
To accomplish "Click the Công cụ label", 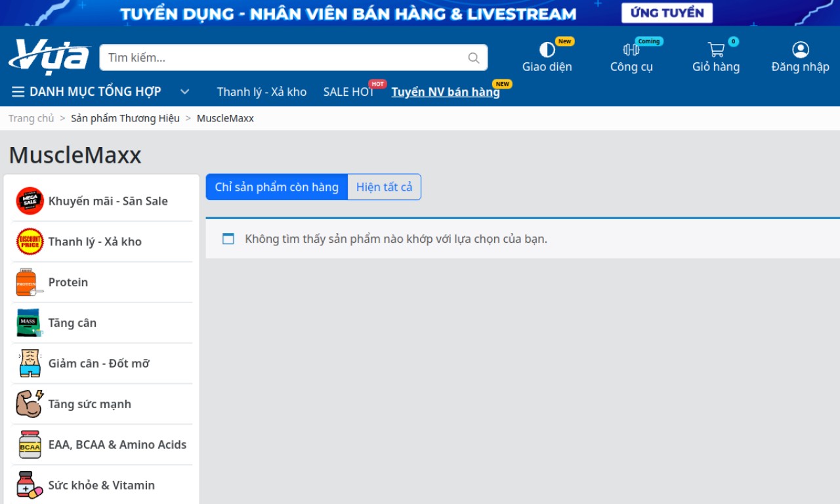I will point(631,67).
